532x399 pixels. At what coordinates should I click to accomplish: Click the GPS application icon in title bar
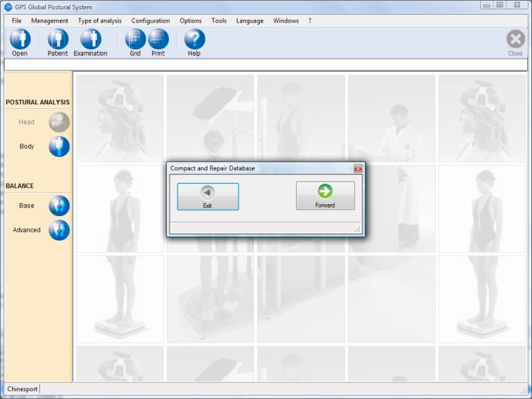click(8, 7)
